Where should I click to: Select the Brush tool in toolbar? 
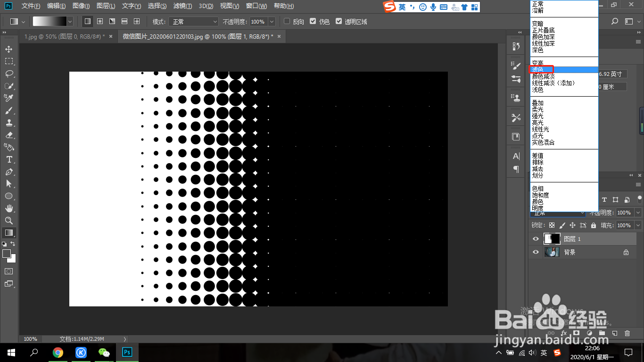[8, 110]
